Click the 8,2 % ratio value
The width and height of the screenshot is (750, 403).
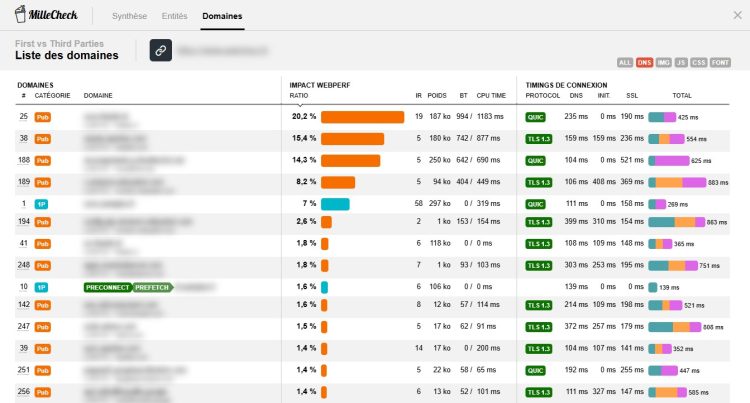point(306,182)
